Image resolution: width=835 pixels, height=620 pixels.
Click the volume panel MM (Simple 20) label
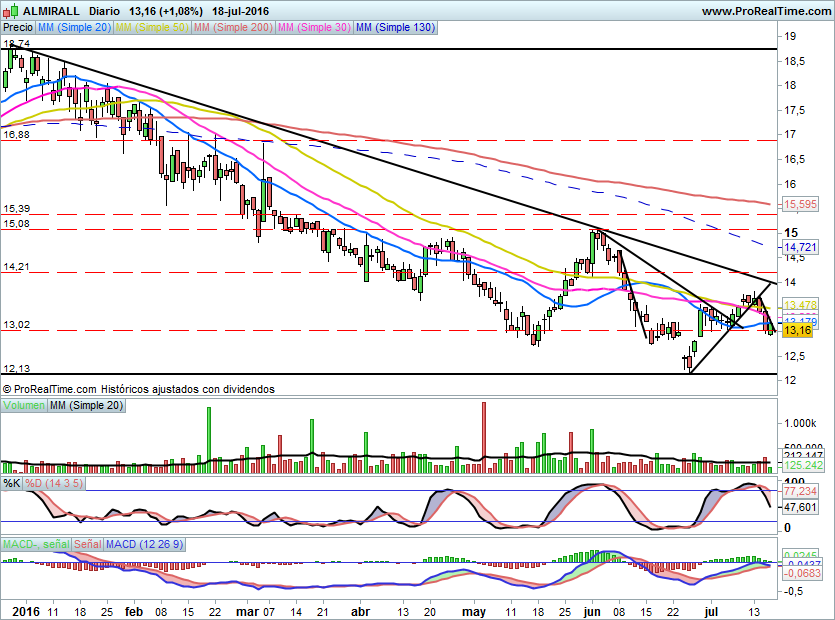[87, 405]
